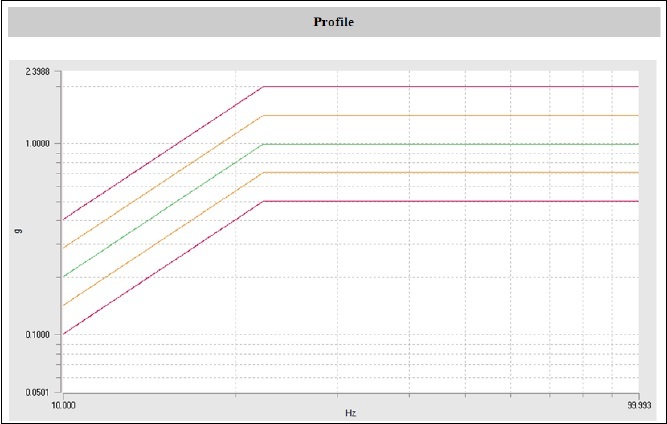Click the 1.0000 y-axis label

pos(39,144)
